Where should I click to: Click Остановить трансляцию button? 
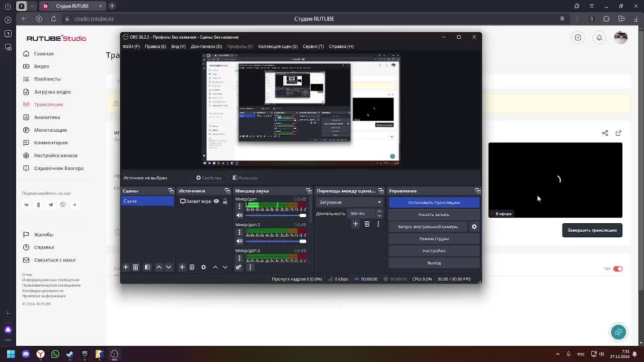[x=434, y=203]
